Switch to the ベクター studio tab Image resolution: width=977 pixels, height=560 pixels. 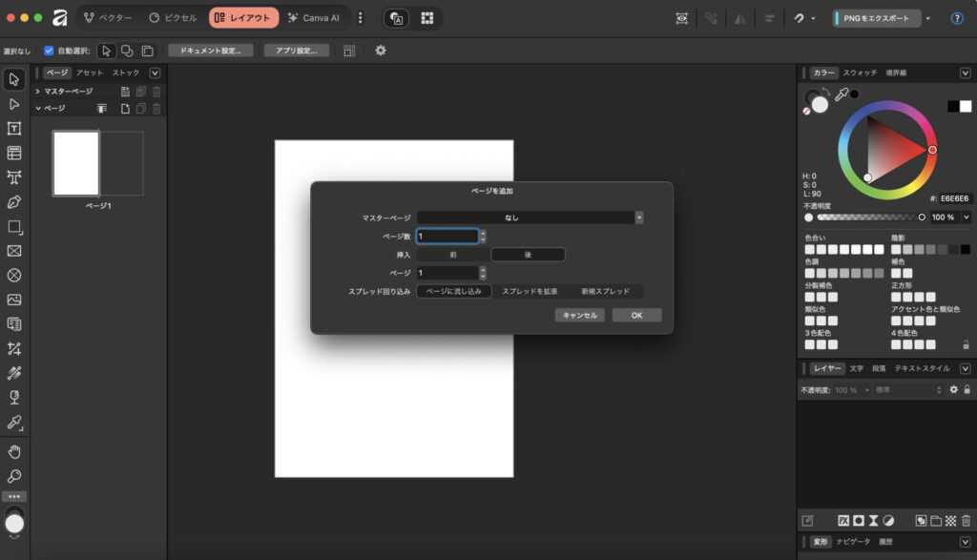(108, 18)
